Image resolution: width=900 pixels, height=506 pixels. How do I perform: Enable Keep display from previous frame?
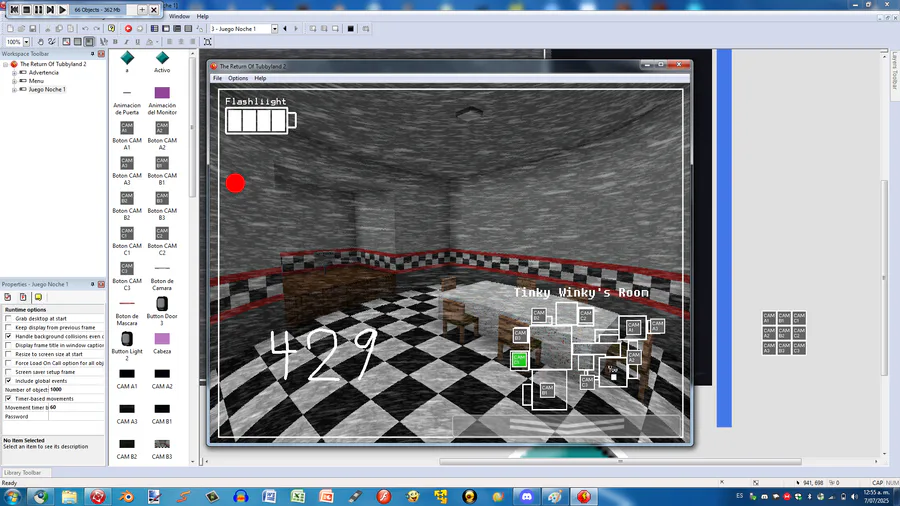9,327
